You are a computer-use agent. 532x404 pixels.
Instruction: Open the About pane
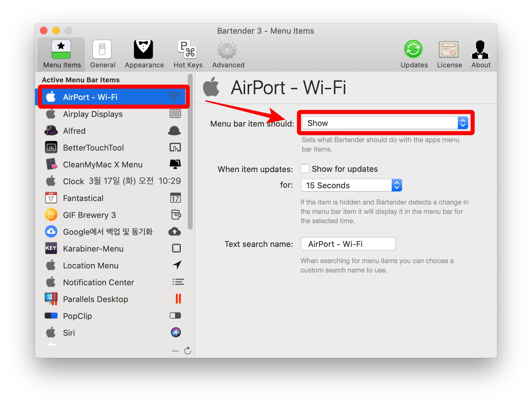click(481, 54)
